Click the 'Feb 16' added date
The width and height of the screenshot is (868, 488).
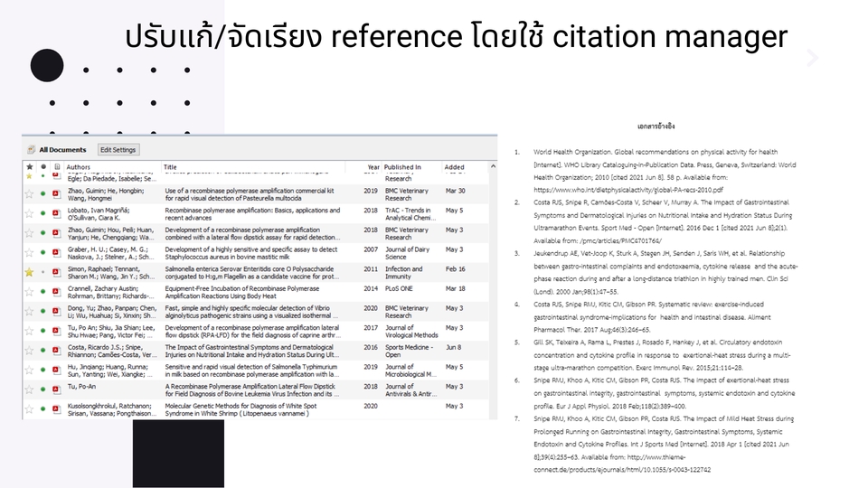455,269
